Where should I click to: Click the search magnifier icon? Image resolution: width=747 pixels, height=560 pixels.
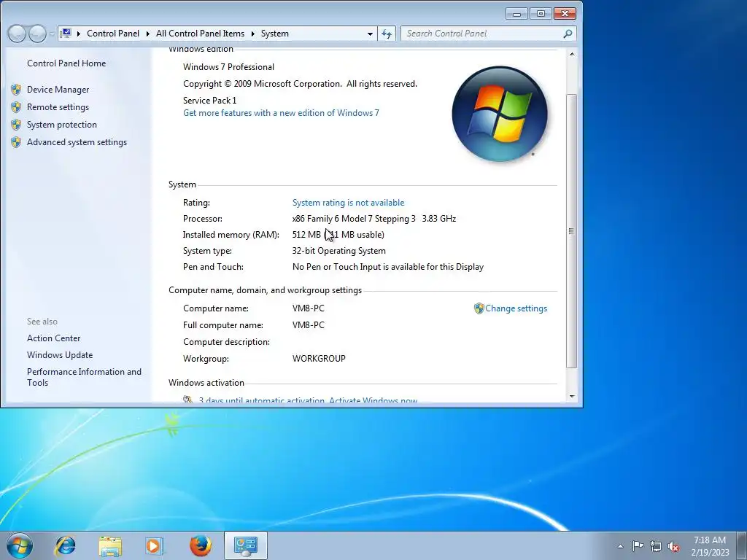[568, 34]
